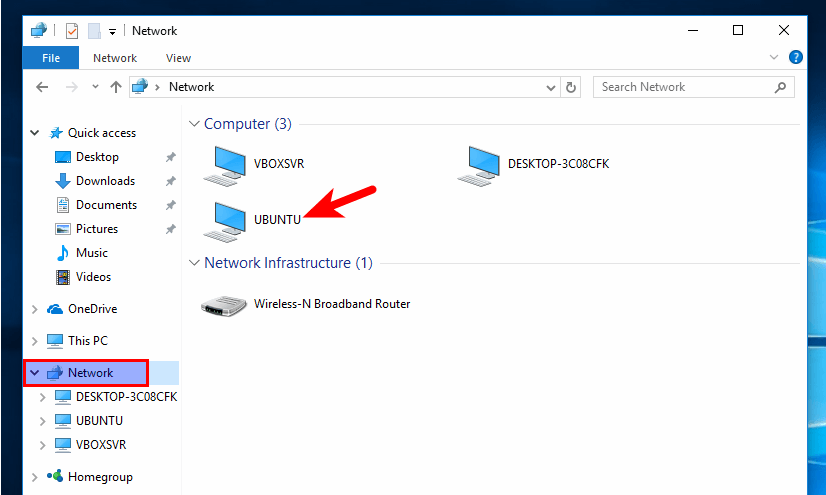Image resolution: width=826 pixels, height=495 pixels.
Task: Click the Refresh button in address bar
Action: pos(571,87)
